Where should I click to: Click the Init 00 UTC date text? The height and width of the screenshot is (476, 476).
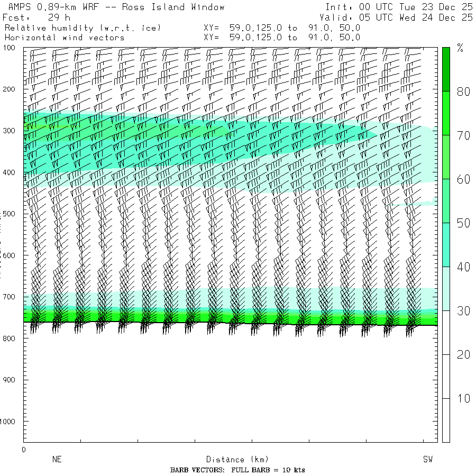click(x=399, y=7)
